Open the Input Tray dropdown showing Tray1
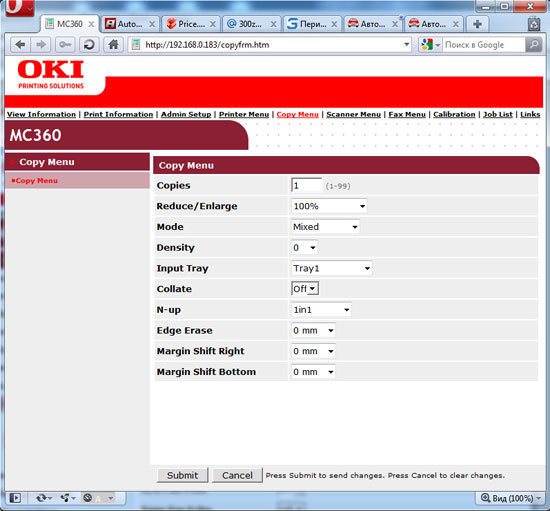Viewport: 550px width, 511px height. (x=331, y=268)
